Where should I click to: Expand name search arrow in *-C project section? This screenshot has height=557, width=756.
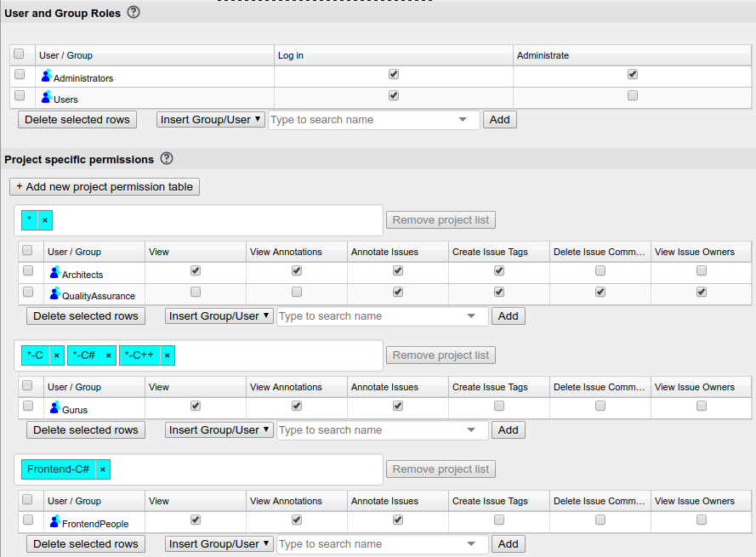coord(471,429)
